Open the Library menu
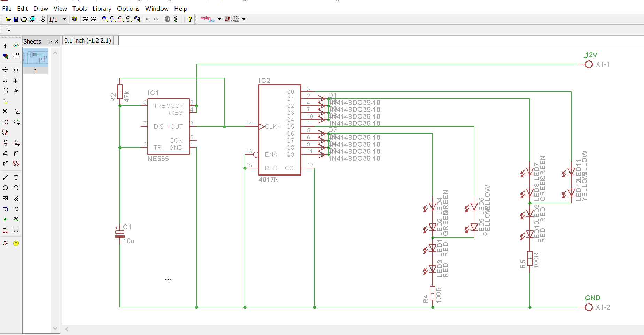Screen dimensions: 644x335 click(x=102, y=9)
